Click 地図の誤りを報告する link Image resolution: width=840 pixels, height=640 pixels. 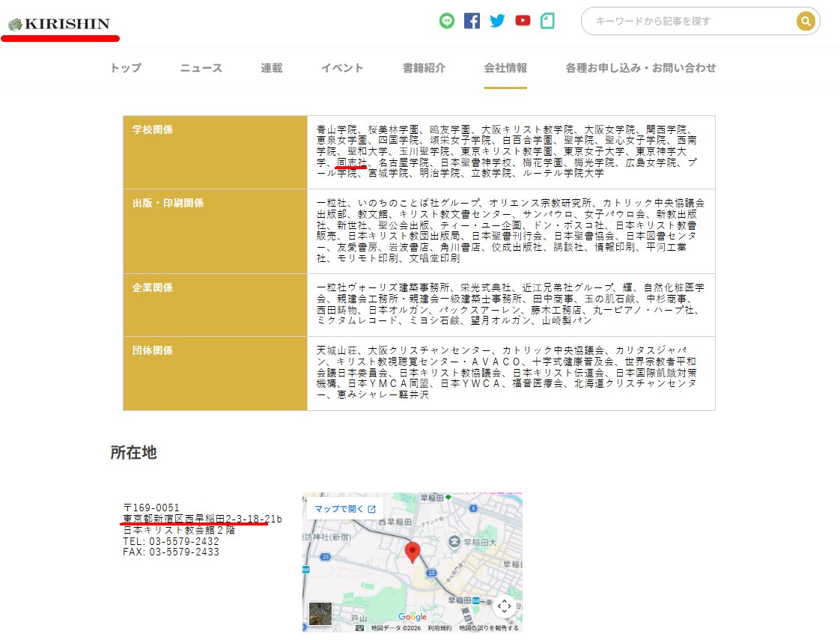click(x=489, y=628)
